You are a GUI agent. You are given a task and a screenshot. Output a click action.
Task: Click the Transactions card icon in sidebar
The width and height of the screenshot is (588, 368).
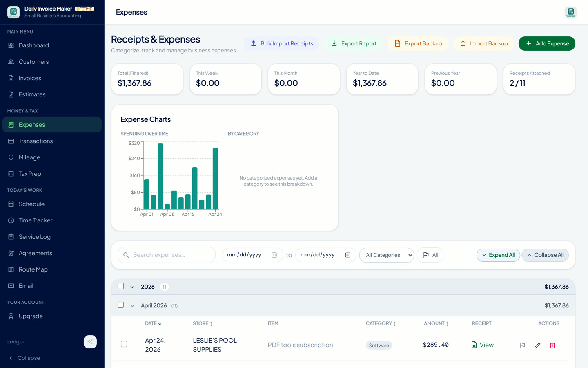[11, 141]
